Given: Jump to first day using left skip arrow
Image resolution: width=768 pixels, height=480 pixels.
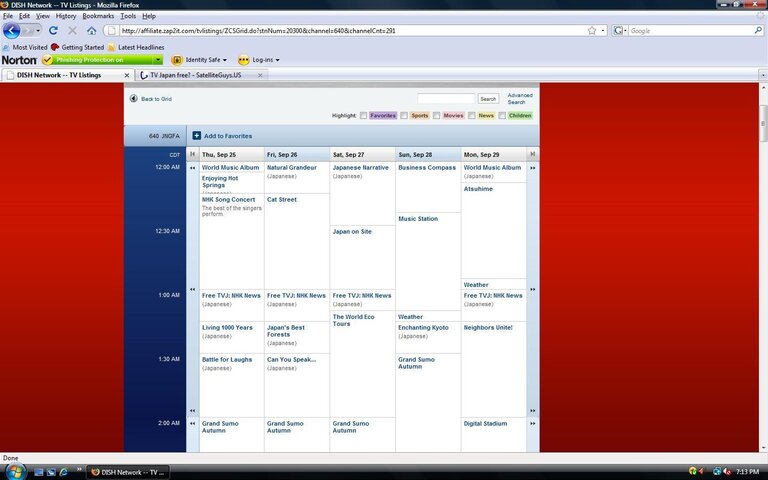Looking at the screenshot, I should [192, 154].
